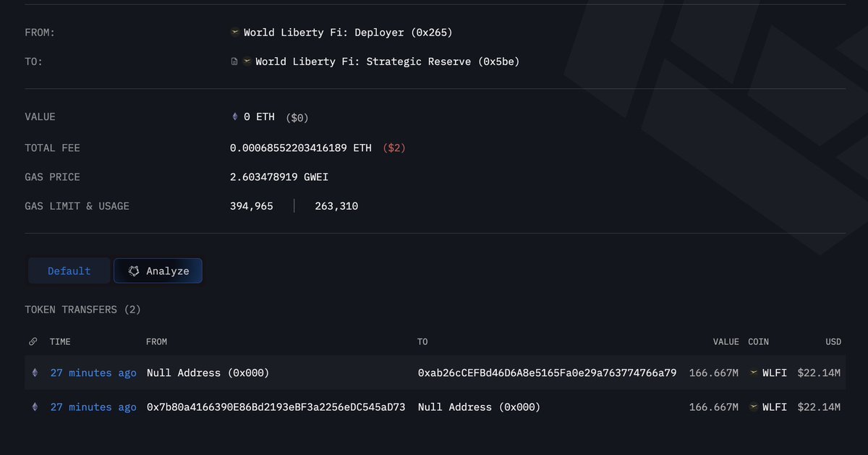Image resolution: width=868 pixels, height=455 pixels.
Task: Click the contract document icon in the TO row
Action: coord(234,61)
